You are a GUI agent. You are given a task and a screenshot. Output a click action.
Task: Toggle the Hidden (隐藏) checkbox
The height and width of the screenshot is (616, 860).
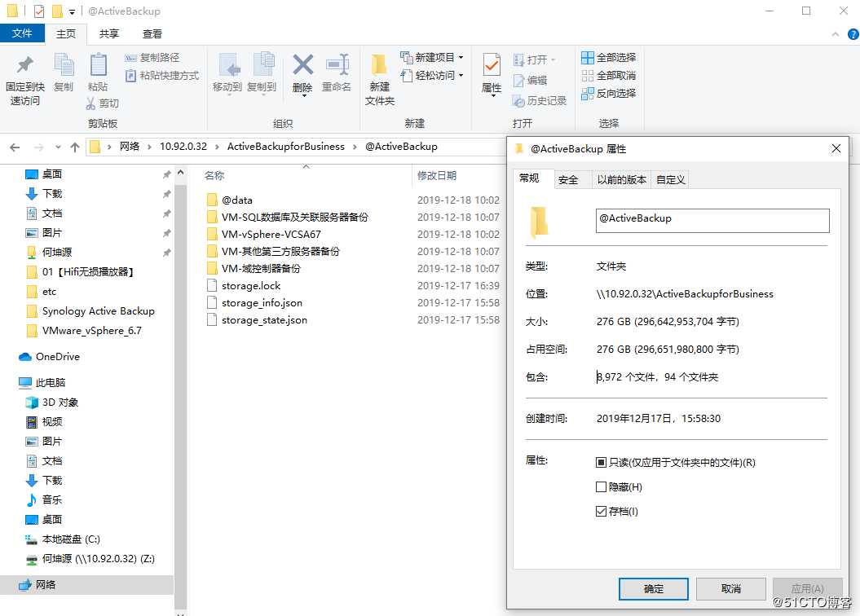click(601, 486)
